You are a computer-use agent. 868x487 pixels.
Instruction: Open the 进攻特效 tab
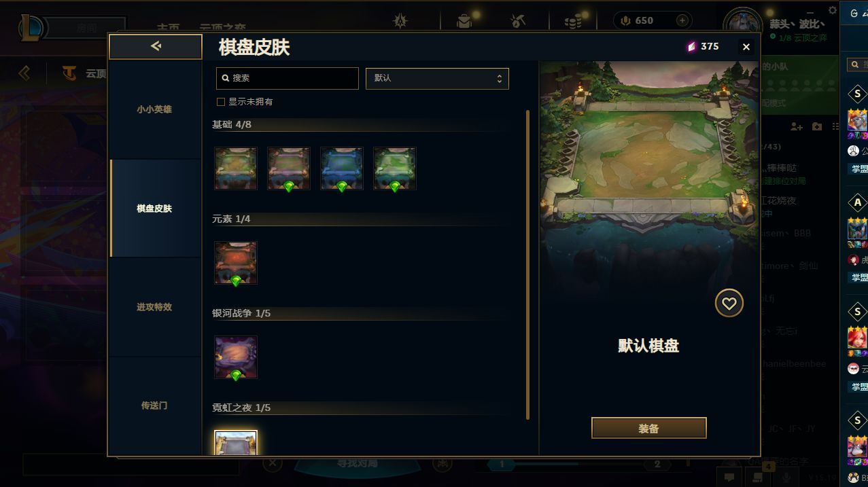click(x=154, y=307)
